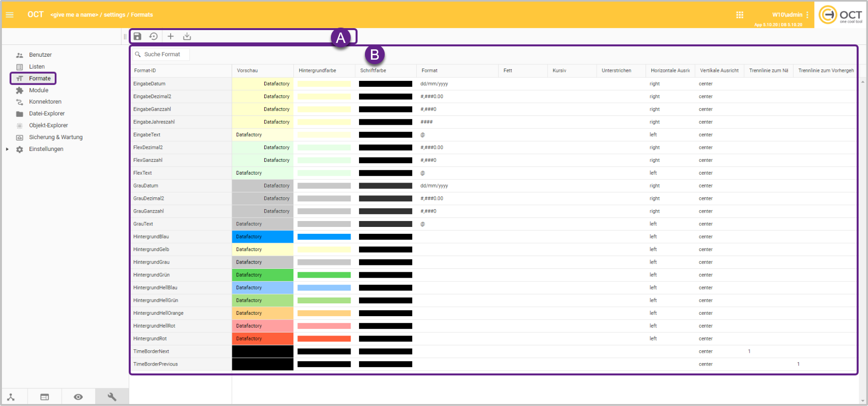Image resolution: width=868 pixels, height=406 pixels.
Task: Open Datei-Explorer in the sidebar
Action: 46,113
